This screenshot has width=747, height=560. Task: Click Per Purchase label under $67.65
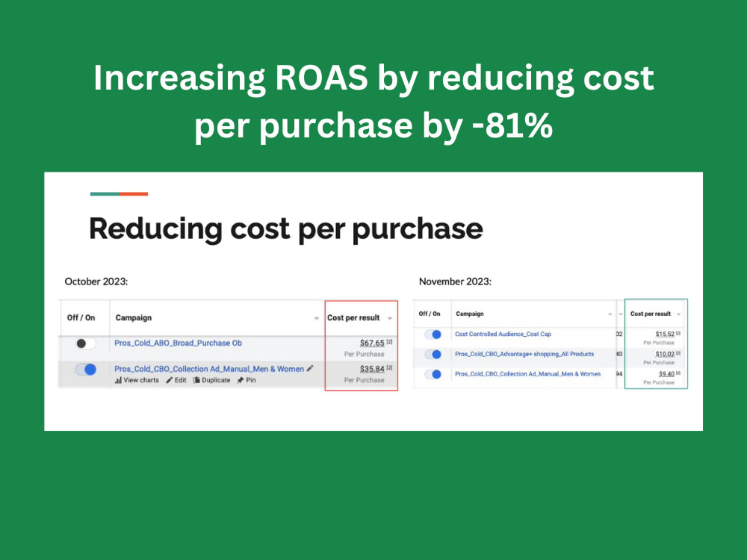tap(364, 354)
